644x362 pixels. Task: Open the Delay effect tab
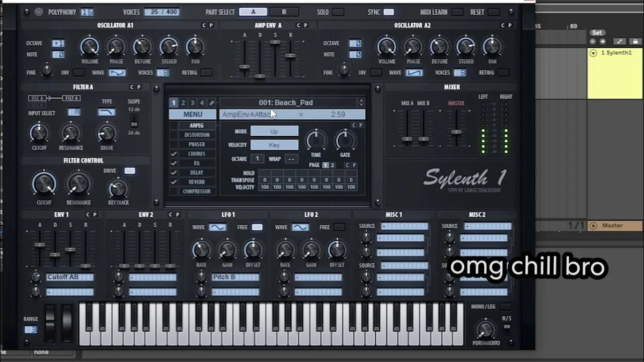[x=197, y=172]
